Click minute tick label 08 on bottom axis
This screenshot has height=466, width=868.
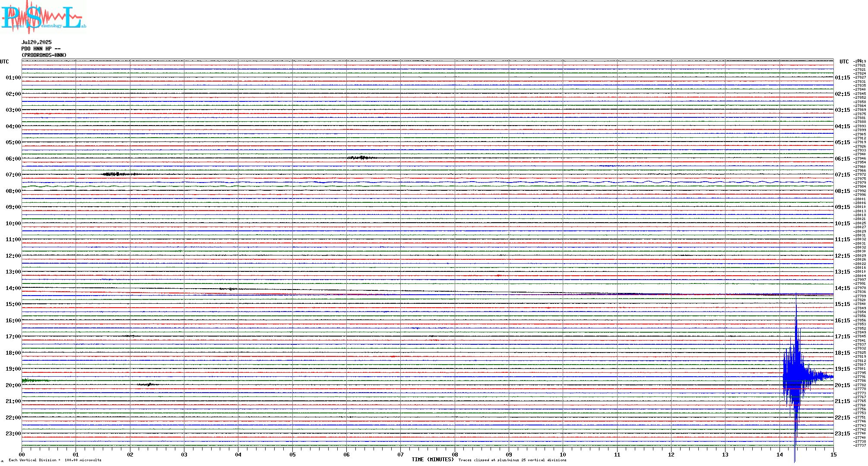455,454
